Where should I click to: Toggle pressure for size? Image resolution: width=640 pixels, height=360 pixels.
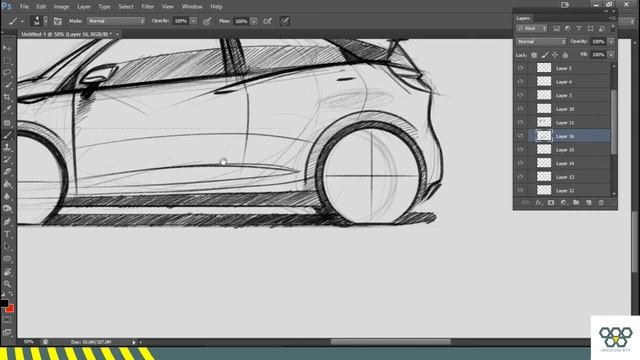[x=285, y=21]
